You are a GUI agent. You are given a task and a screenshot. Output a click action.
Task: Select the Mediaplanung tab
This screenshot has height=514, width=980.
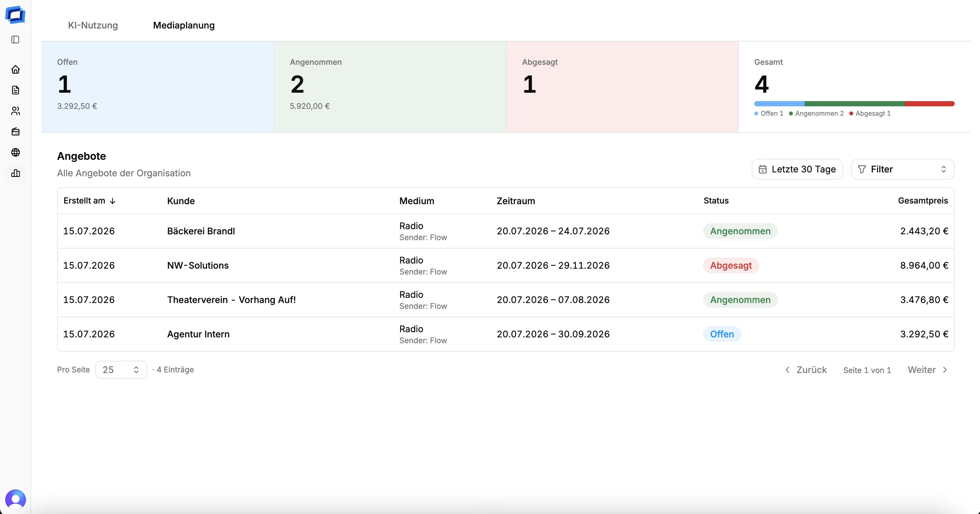[x=184, y=25]
